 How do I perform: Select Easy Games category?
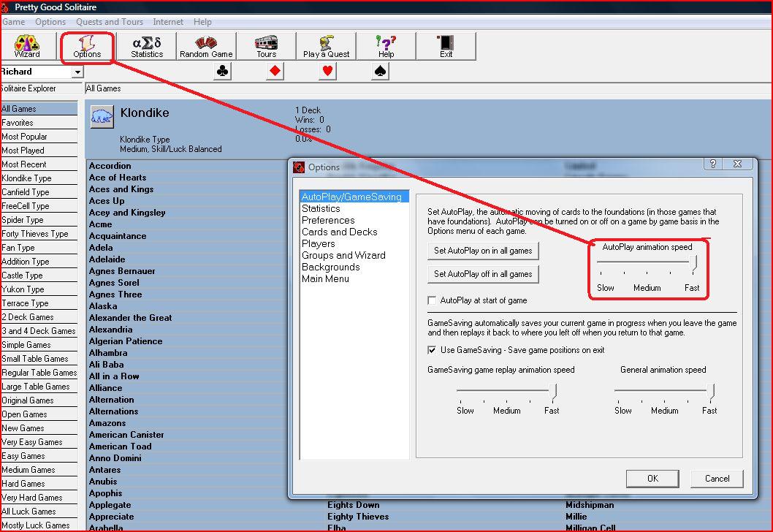point(39,456)
